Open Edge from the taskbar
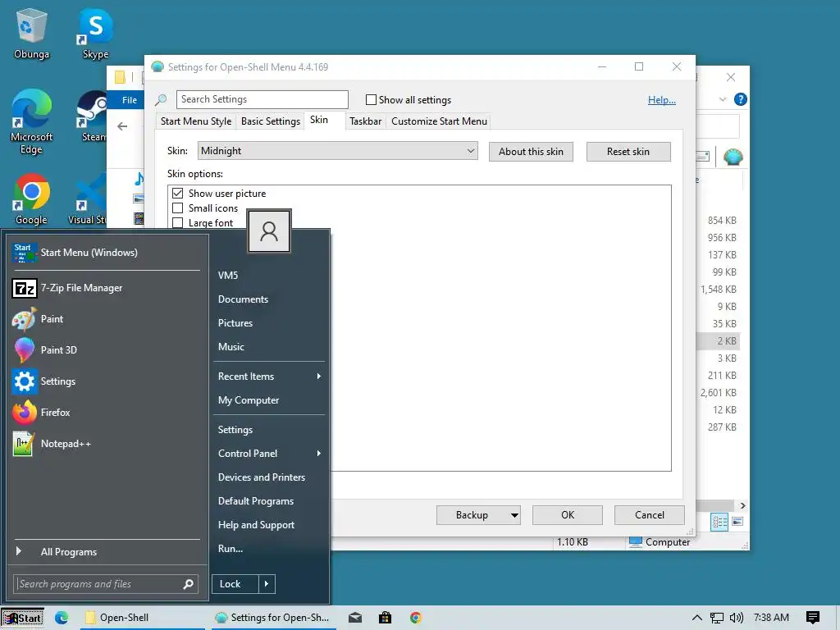The image size is (840, 630). (x=62, y=618)
